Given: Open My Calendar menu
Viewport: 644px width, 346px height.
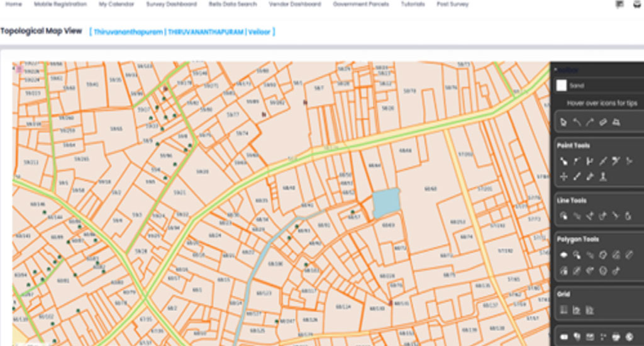Looking at the screenshot, I should pyautogui.click(x=116, y=4).
